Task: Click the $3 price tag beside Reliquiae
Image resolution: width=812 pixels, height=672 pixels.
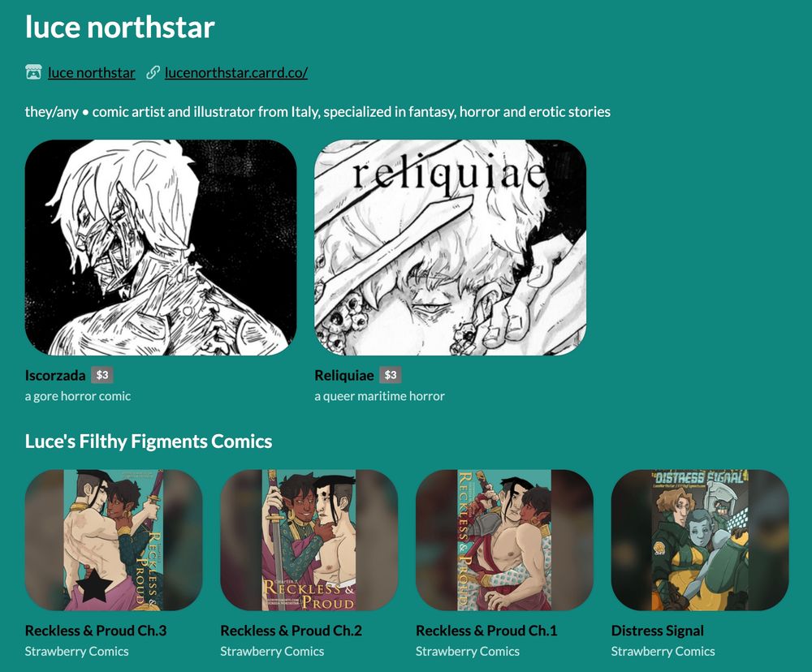Action: tap(391, 375)
